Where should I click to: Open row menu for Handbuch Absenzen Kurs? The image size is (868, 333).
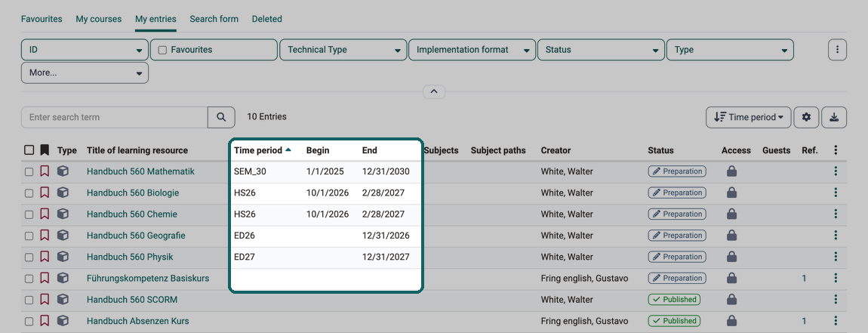836,321
